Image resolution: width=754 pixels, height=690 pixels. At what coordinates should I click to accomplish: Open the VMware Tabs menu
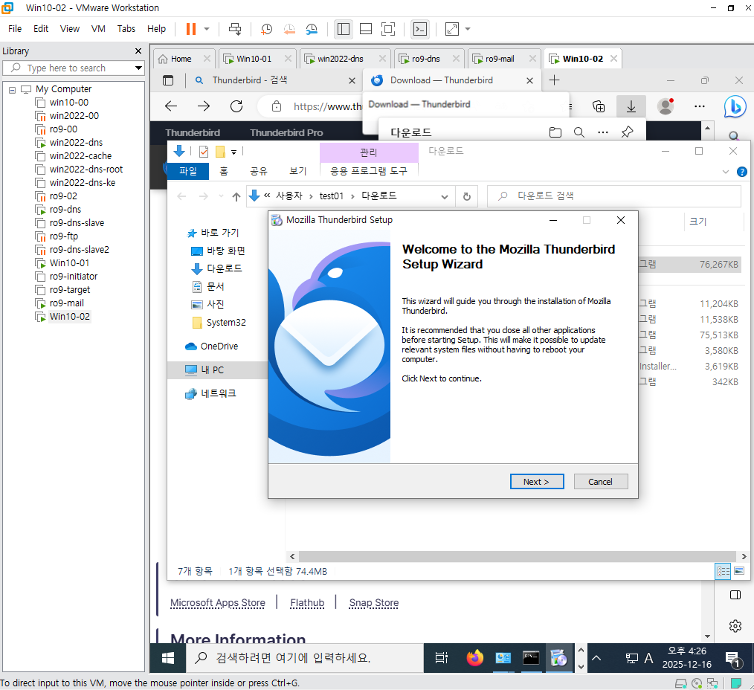(x=126, y=29)
